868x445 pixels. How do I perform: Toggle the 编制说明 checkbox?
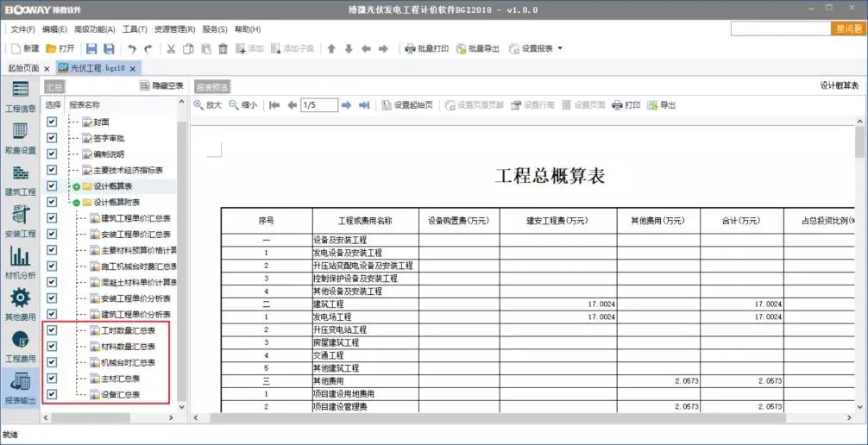click(52, 154)
